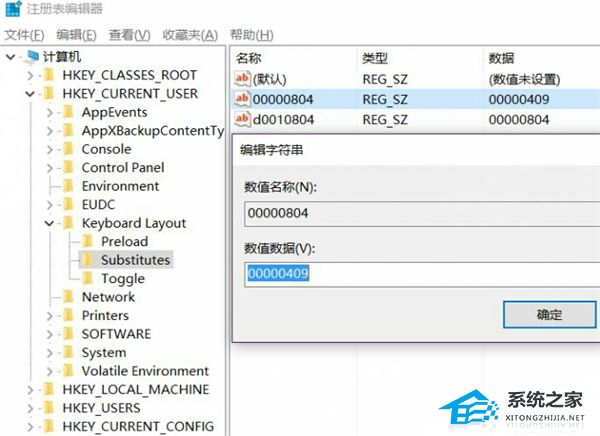Open the 收藏夹(A) menu

coord(188,35)
